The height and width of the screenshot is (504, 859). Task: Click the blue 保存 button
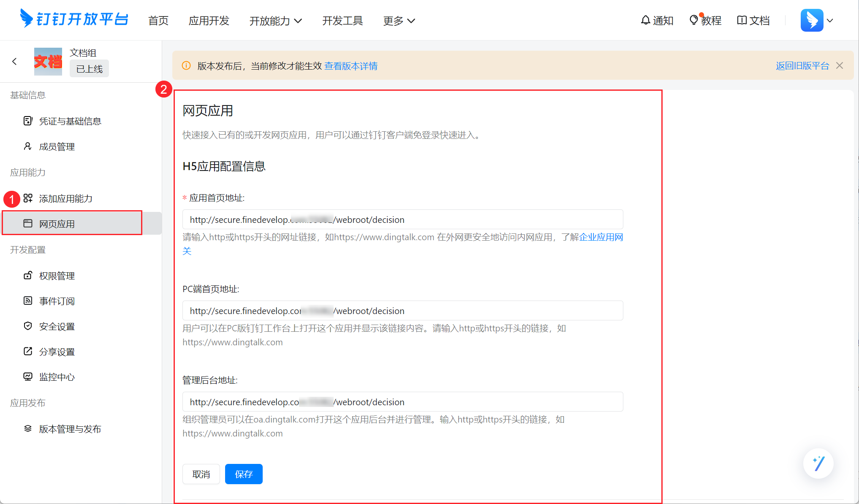(244, 474)
